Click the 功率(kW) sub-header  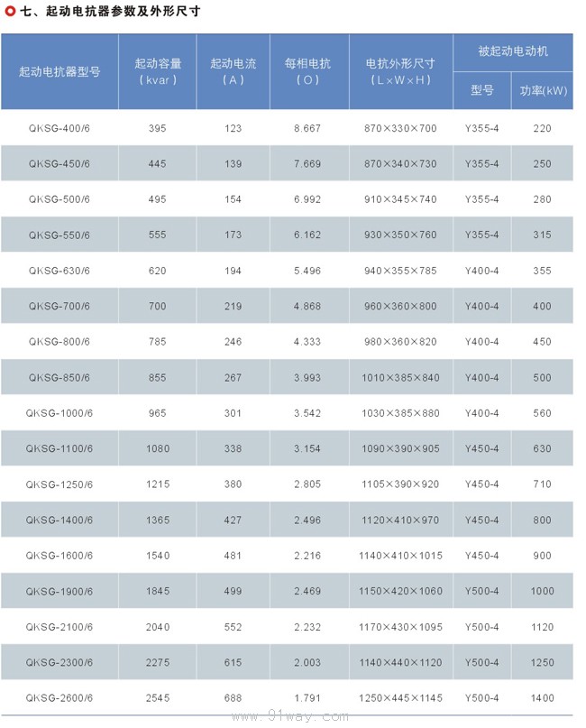click(543, 91)
